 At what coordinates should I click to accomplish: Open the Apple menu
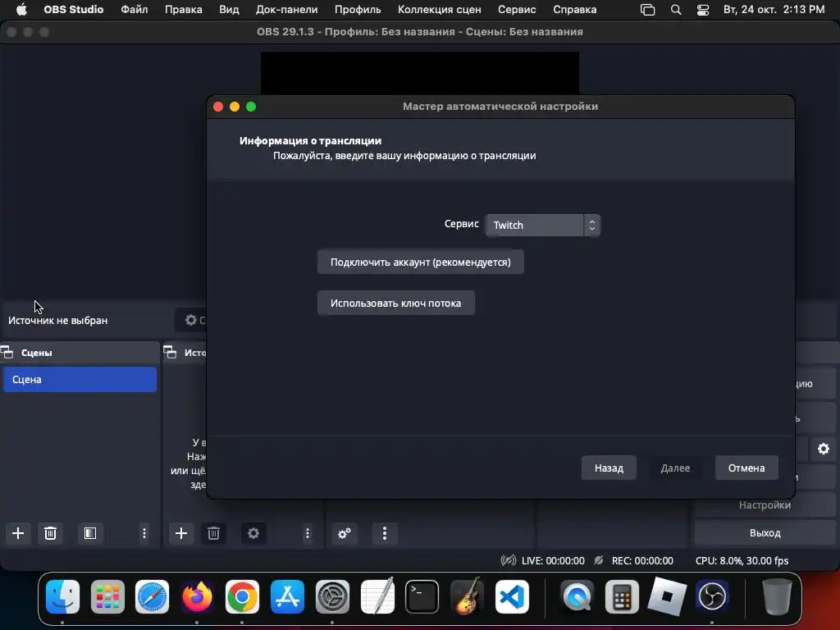[x=21, y=10]
